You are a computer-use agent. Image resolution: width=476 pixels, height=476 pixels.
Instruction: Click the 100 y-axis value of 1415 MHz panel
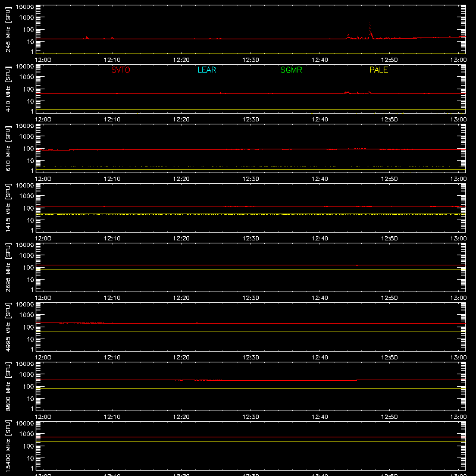(29, 208)
